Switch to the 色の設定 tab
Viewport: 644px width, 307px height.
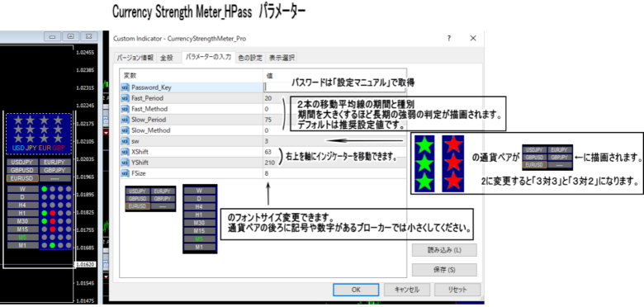250,58
